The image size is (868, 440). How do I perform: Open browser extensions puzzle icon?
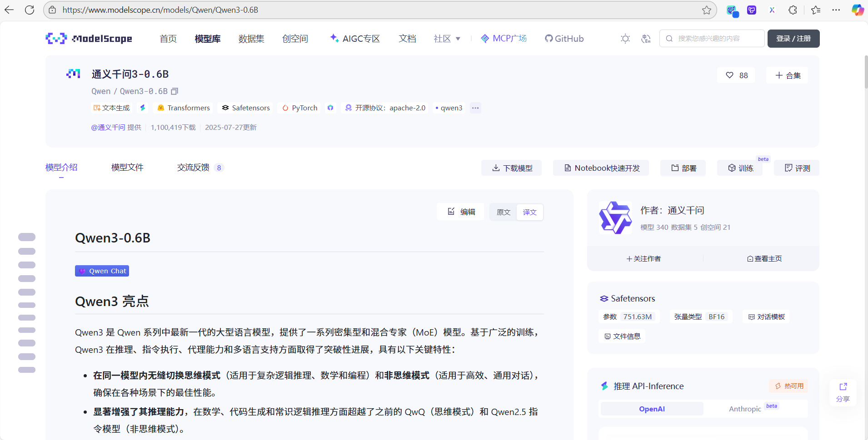tap(793, 10)
